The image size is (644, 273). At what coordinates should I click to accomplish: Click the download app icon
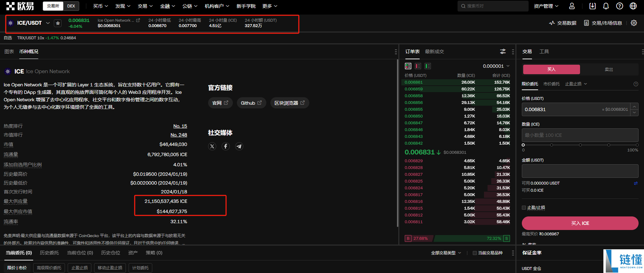(x=593, y=6)
